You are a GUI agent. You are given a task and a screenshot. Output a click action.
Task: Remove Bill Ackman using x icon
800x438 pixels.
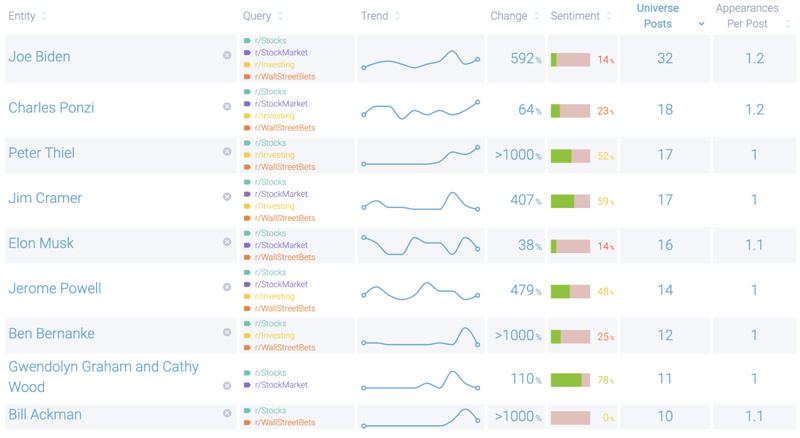click(227, 413)
